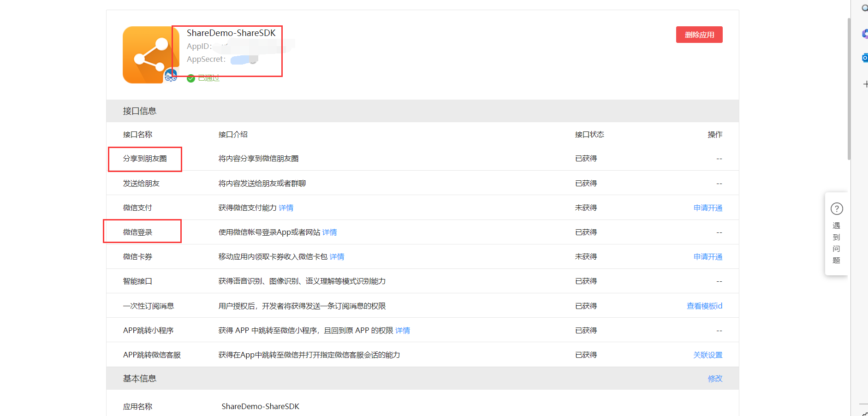This screenshot has height=416, width=868.
Task: Open 详情 link for 微信卡券
Action: coord(337,257)
